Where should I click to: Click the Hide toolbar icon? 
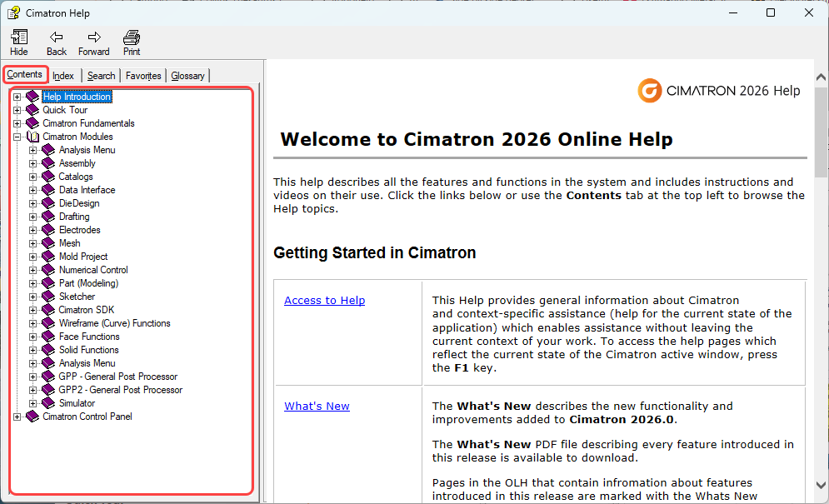[19, 37]
